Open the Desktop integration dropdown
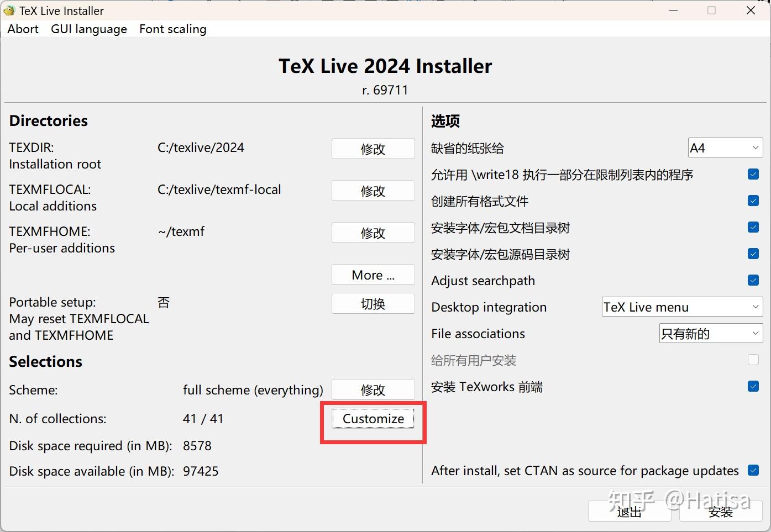 [x=681, y=307]
